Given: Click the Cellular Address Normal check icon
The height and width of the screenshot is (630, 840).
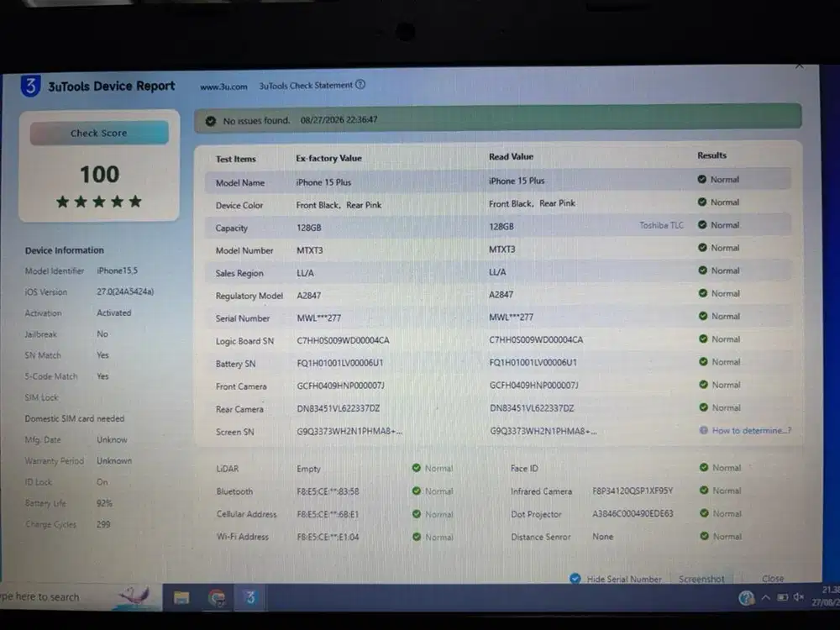Looking at the screenshot, I should click(417, 514).
